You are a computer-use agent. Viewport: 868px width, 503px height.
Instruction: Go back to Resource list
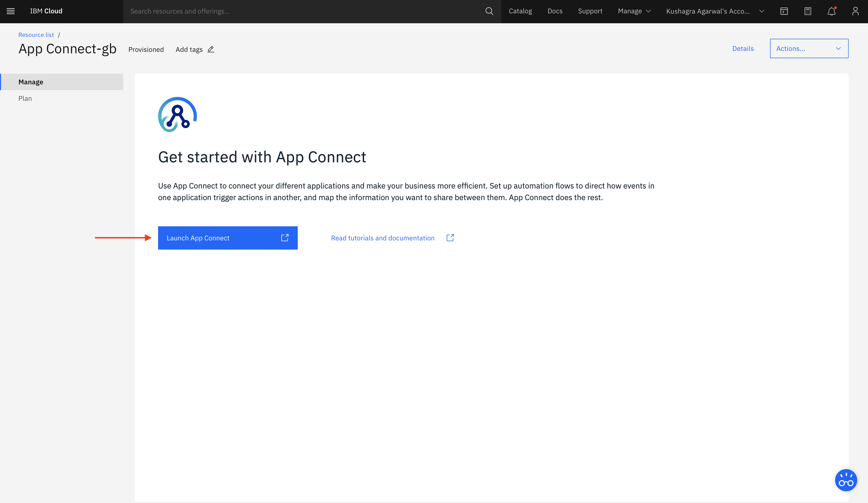[x=36, y=35]
